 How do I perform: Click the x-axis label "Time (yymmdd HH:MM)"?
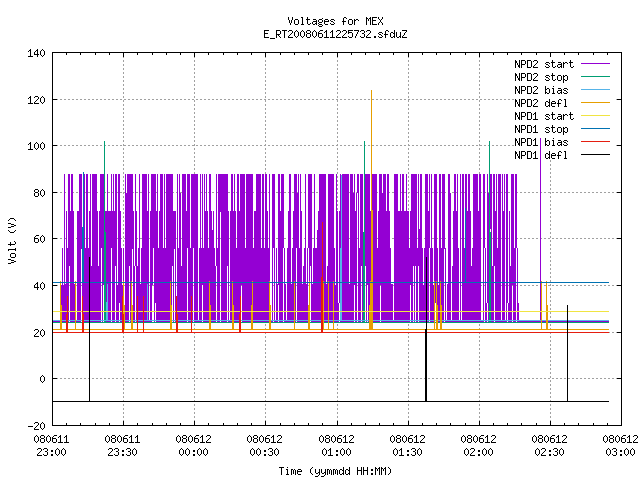click(x=335, y=471)
